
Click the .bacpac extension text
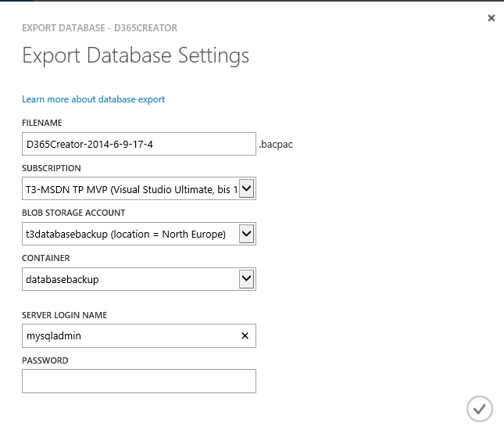[x=276, y=145]
